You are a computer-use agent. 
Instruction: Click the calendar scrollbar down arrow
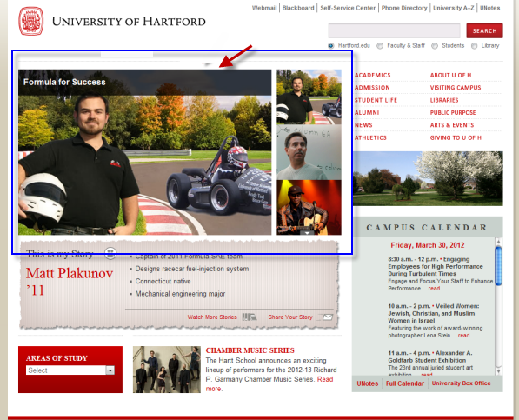[498, 371]
